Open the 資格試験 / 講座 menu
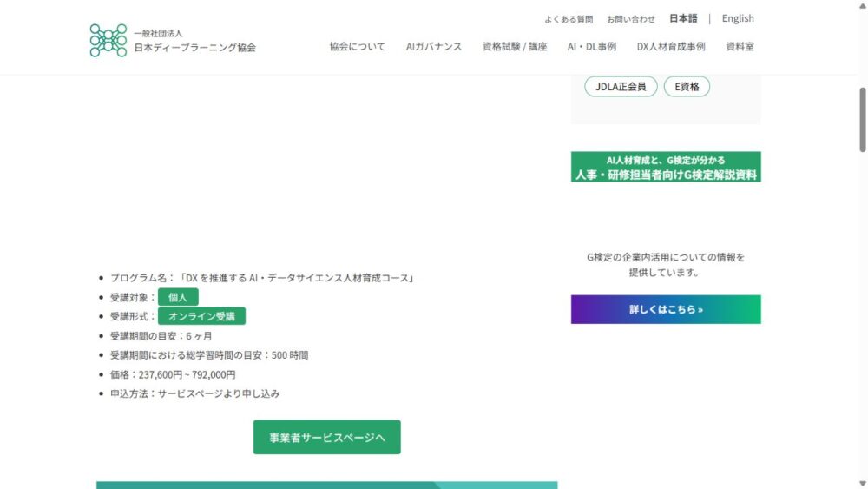Viewport: 868px width, 489px height. coord(514,47)
